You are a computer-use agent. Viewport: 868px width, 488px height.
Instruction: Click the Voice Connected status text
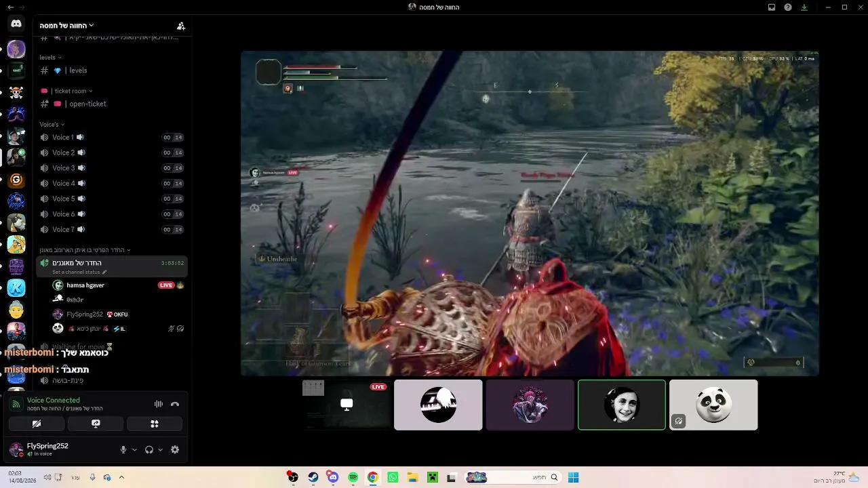(54, 401)
